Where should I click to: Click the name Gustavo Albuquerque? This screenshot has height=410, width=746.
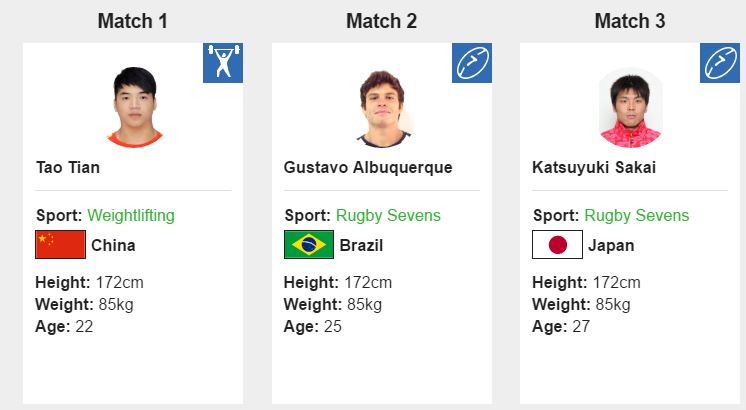click(x=368, y=168)
